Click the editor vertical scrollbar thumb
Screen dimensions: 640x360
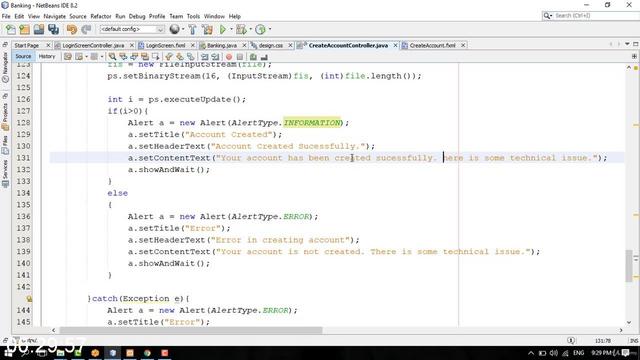[x=629, y=266]
